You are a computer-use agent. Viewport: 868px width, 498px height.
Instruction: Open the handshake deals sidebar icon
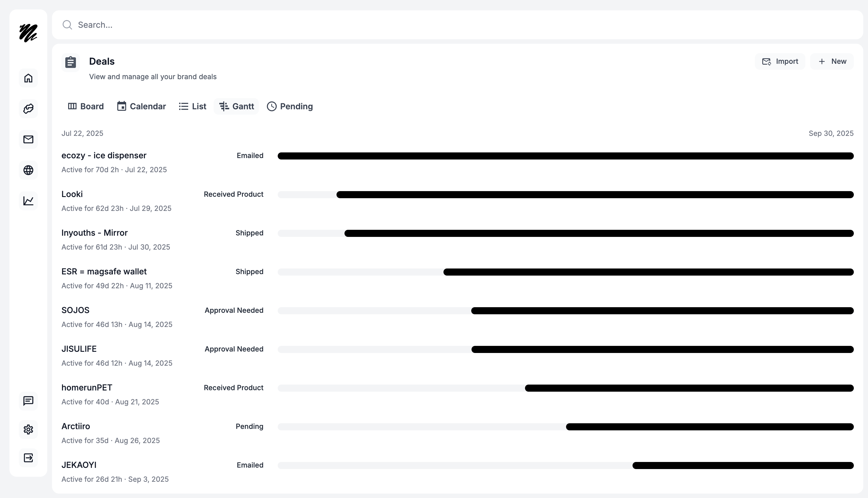click(28, 109)
